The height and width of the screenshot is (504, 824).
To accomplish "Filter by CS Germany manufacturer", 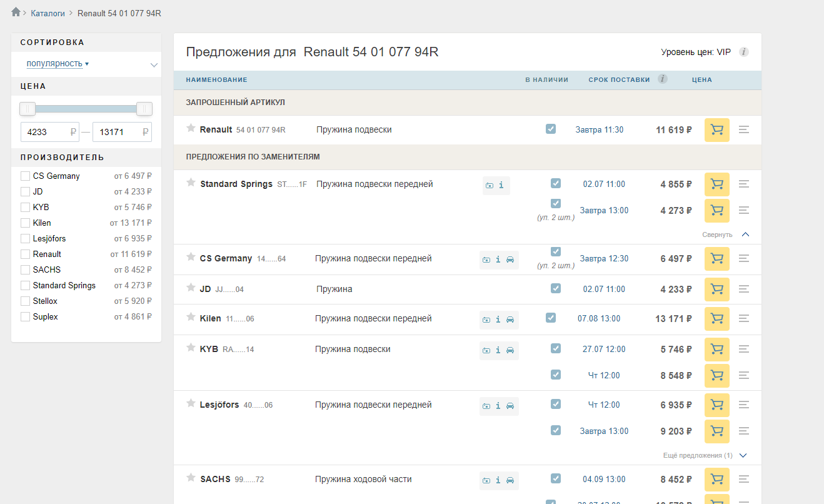I will (25, 176).
